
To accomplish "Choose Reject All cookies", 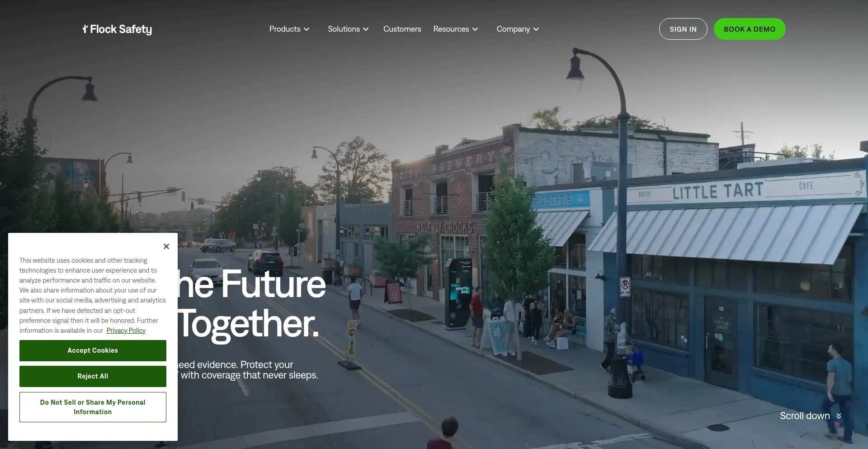I will [93, 376].
